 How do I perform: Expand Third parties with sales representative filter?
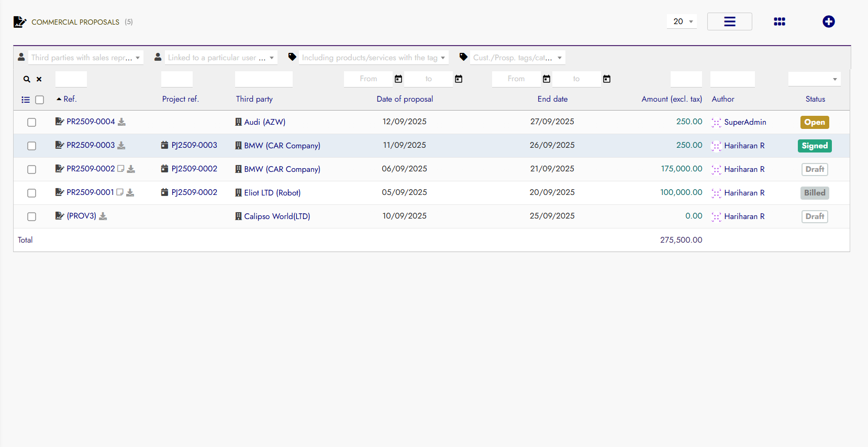[85, 58]
